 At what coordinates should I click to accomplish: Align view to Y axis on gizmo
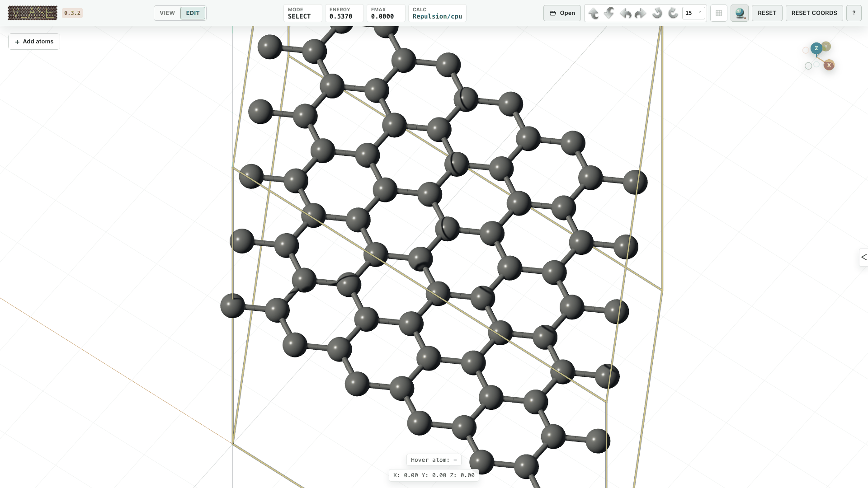(826, 46)
